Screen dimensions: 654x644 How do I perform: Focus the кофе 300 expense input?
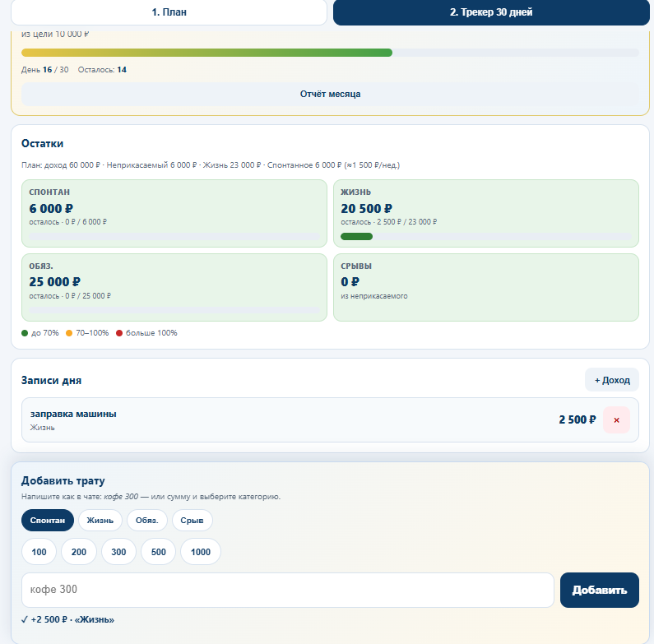288,590
